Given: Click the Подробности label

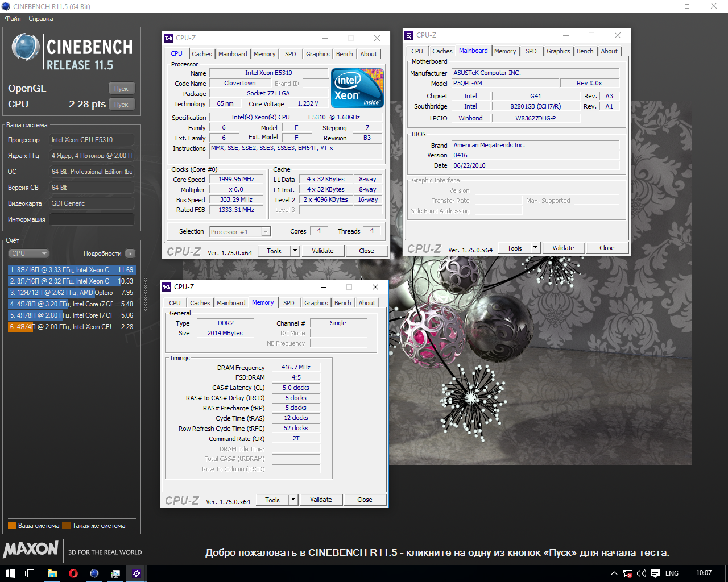Looking at the screenshot, I should pos(102,253).
